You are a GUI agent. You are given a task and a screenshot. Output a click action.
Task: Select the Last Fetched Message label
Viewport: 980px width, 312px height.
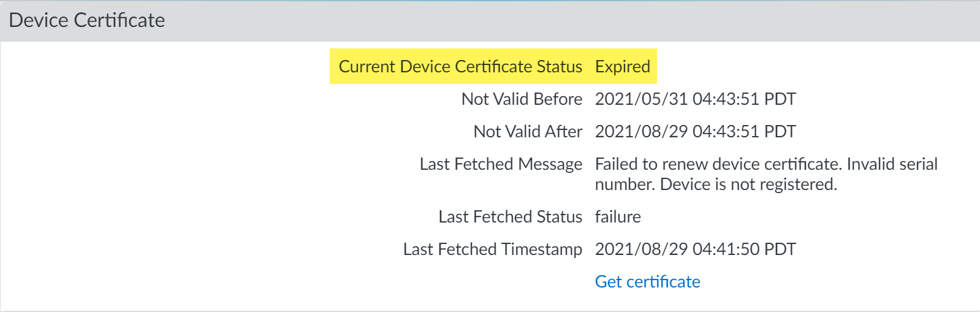point(501,164)
